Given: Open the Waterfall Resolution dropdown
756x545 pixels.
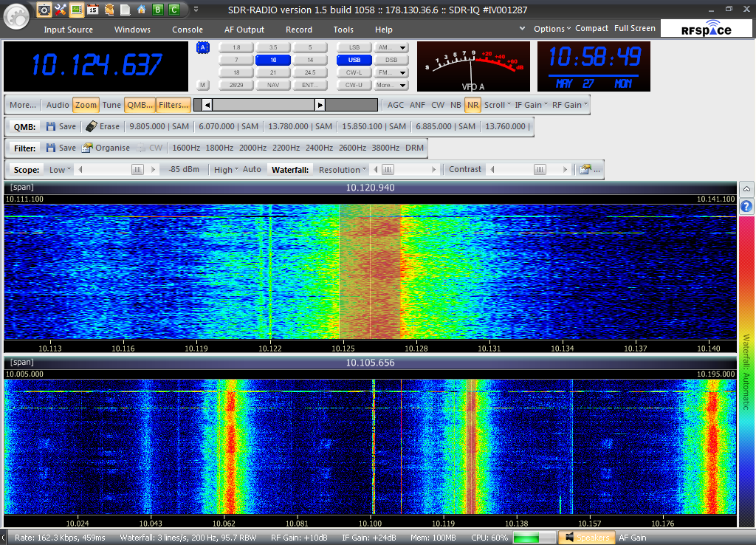Looking at the screenshot, I should (x=342, y=169).
